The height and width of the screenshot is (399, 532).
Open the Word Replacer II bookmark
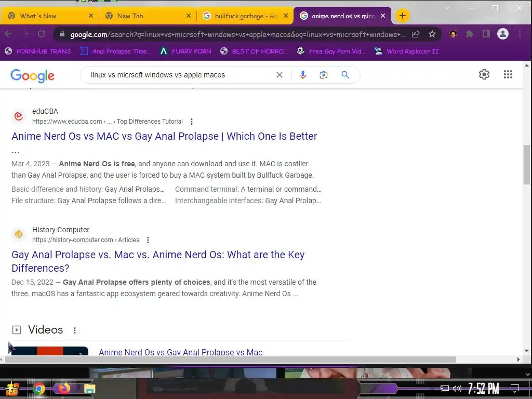point(406,51)
